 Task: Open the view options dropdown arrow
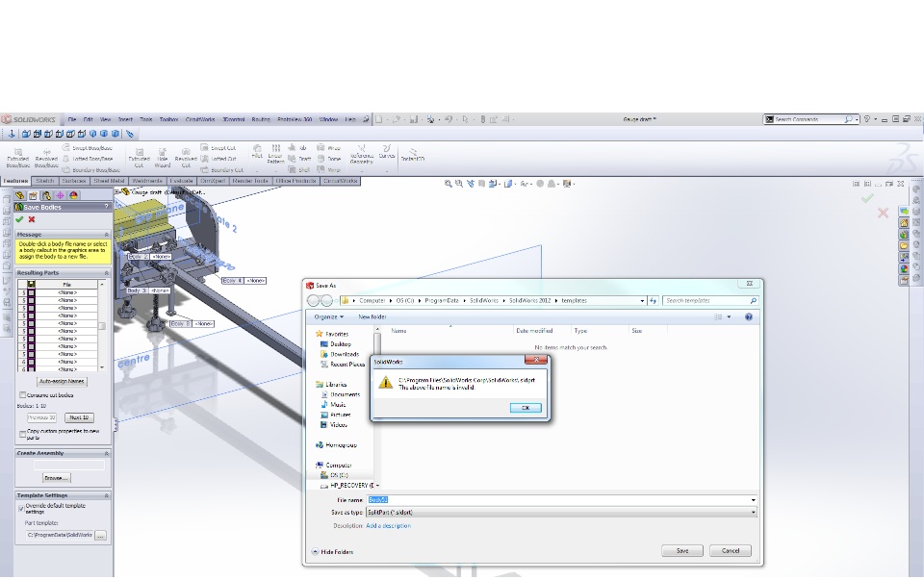click(x=729, y=316)
